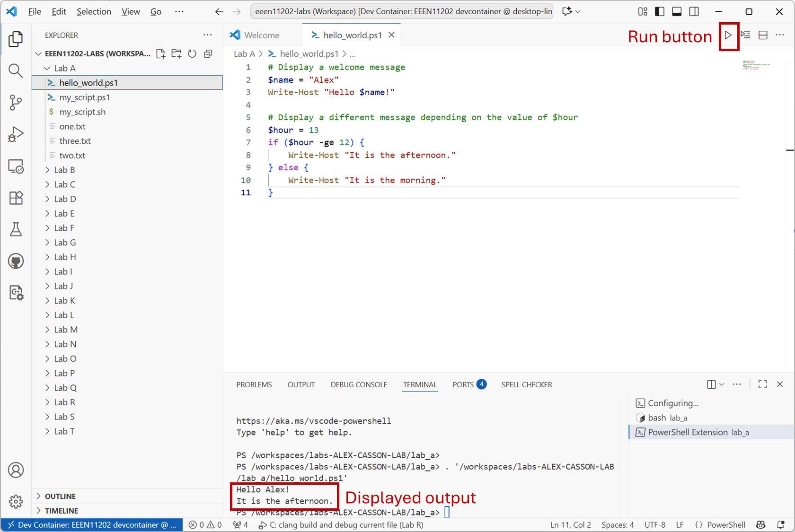The width and height of the screenshot is (795, 532).
Task: Open Source Control view
Action: 16,102
